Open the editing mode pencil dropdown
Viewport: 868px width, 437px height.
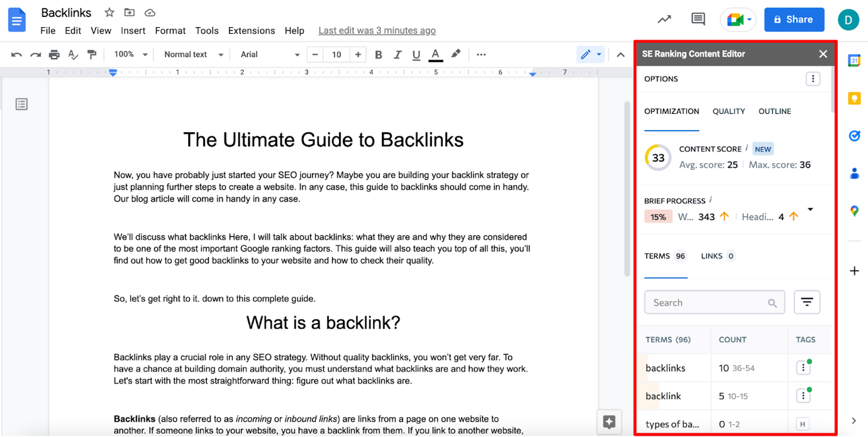click(591, 55)
